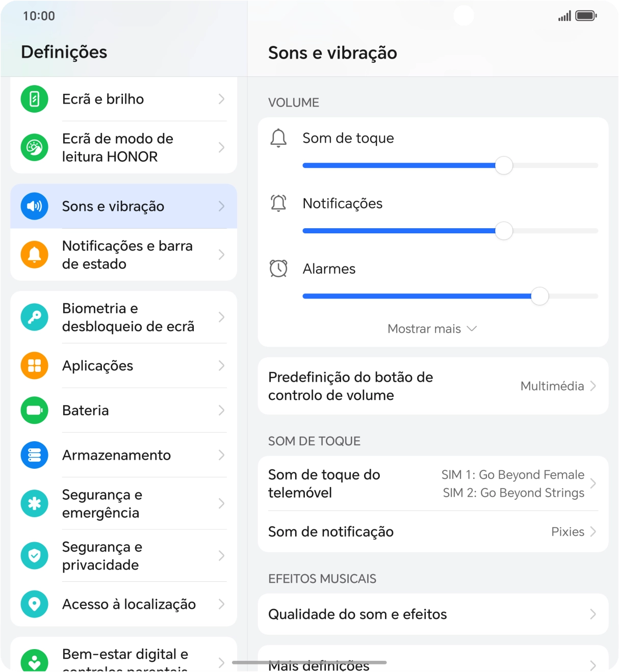Screen dimensions: 619x672
Task: Tap the Aplicações grid icon
Action: click(x=34, y=366)
